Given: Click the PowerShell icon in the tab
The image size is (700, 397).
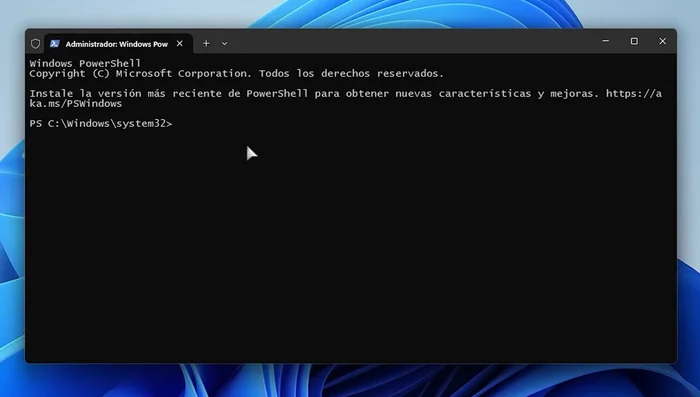Looking at the screenshot, I should coord(54,43).
